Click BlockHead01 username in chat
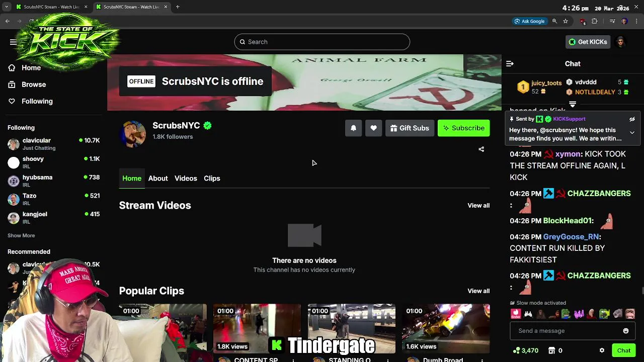644x362 pixels. 568,221
